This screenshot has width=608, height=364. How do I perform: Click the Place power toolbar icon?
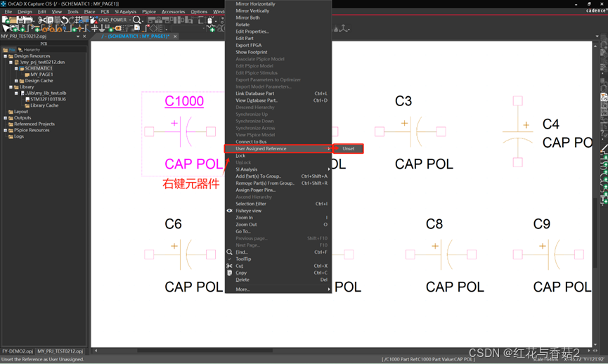(94, 29)
